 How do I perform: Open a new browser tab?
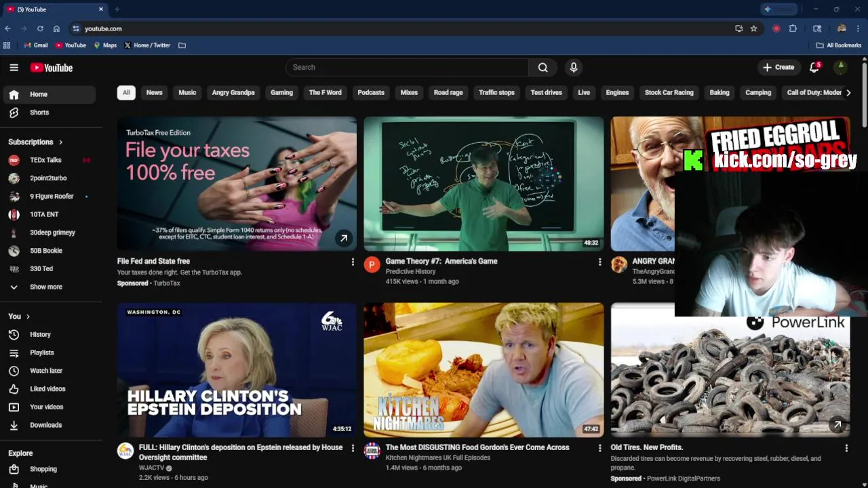[x=117, y=9]
